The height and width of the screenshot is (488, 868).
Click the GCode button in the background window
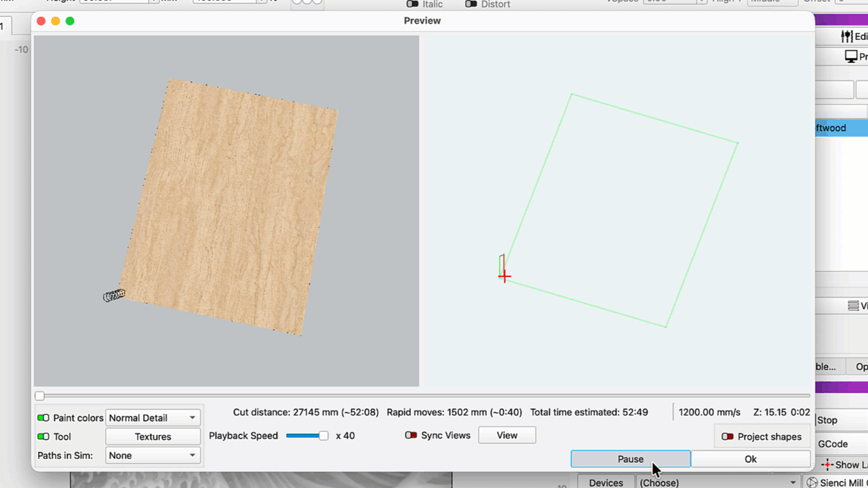(x=833, y=444)
